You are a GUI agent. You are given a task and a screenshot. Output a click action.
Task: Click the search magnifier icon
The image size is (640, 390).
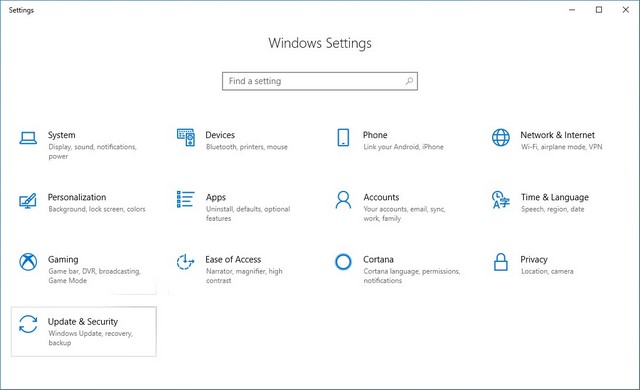tap(409, 81)
